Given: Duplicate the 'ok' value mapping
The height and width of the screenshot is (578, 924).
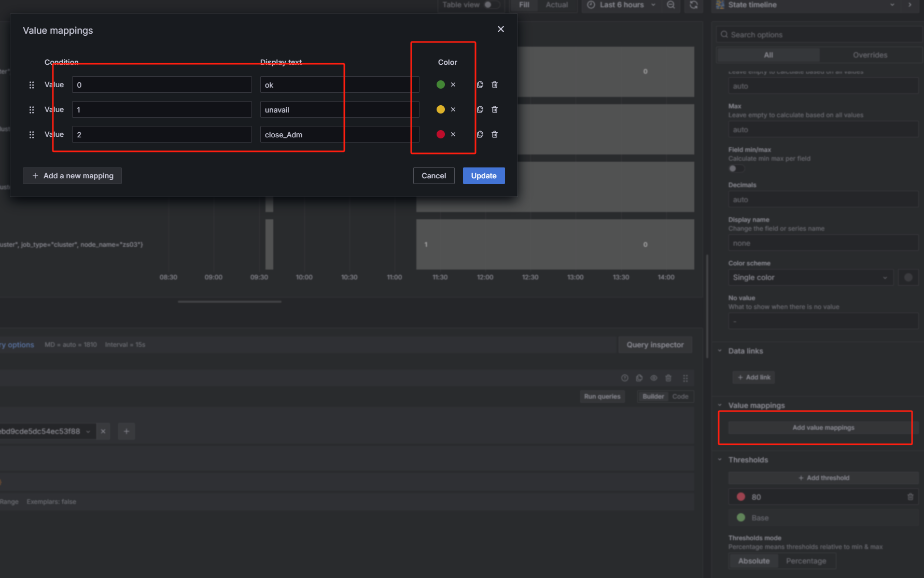Looking at the screenshot, I should point(480,84).
